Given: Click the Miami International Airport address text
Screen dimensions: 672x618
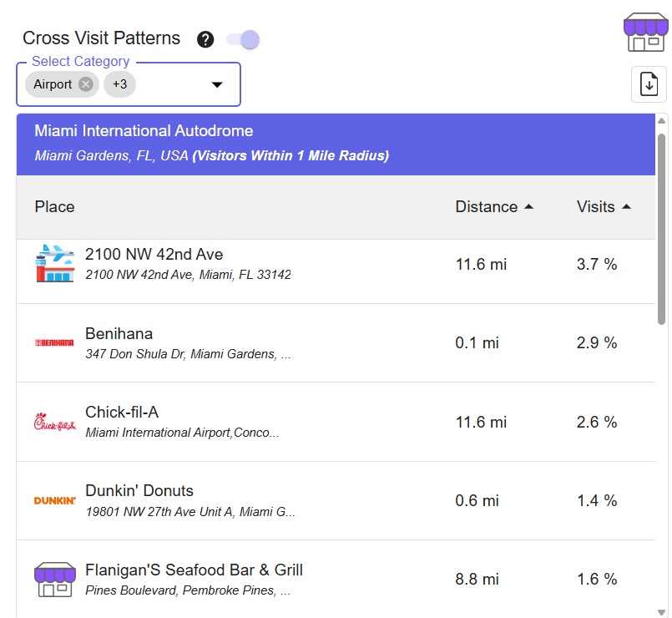Looking at the screenshot, I should pyautogui.click(x=182, y=433).
